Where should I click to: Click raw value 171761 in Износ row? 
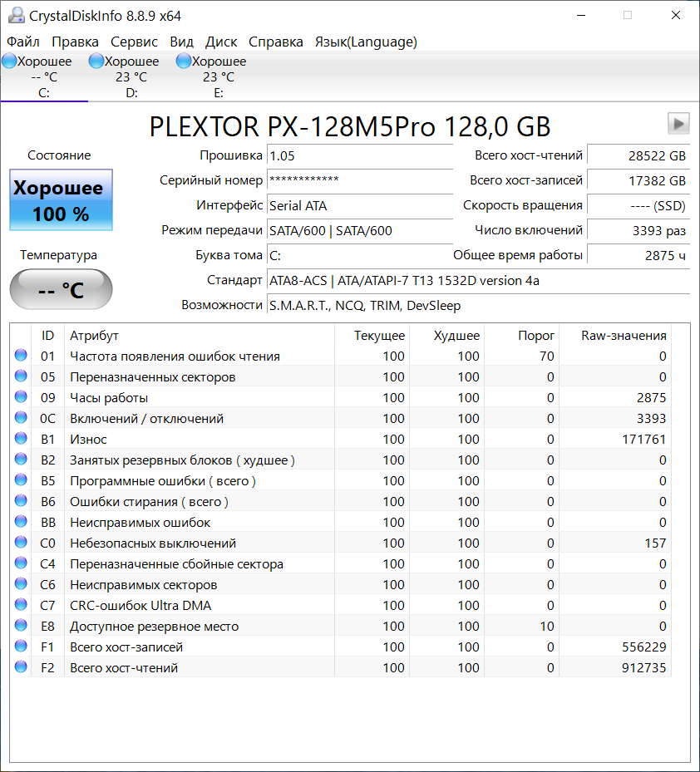pyautogui.click(x=643, y=439)
